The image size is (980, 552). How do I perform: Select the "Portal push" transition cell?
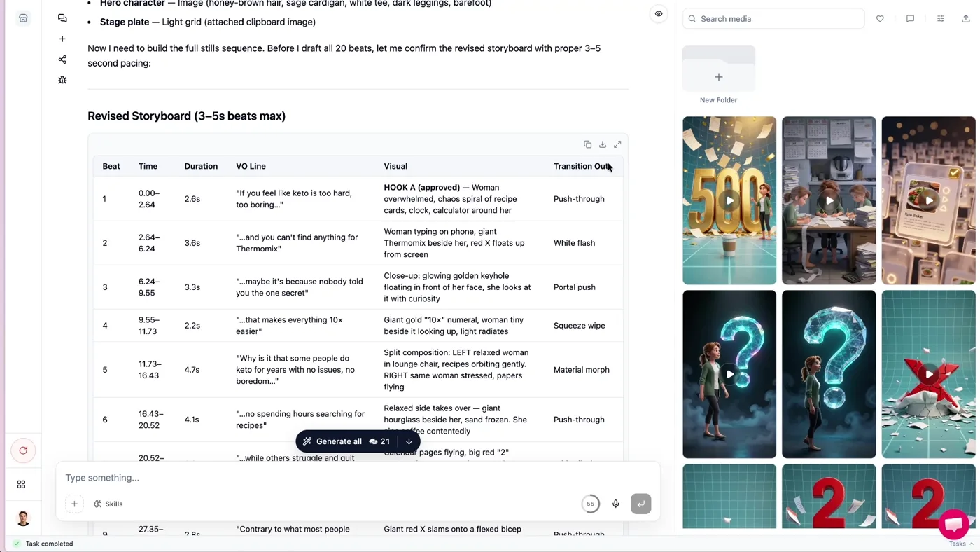click(574, 287)
